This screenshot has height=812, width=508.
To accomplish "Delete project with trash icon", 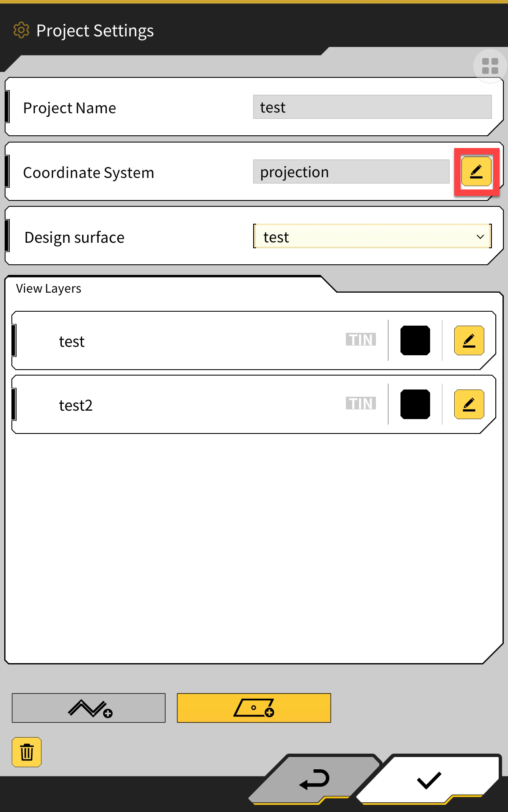I will [x=27, y=752].
